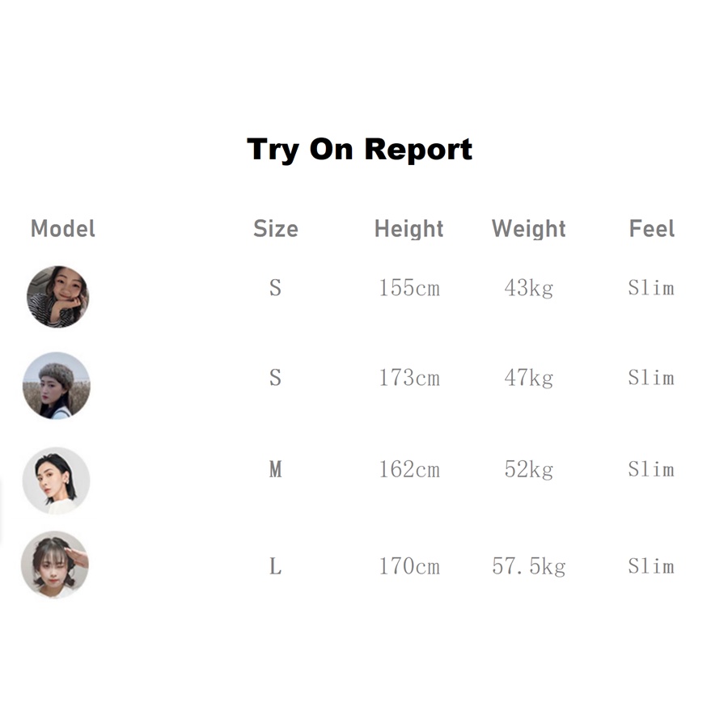
Task: Click the 47kg weight value
Action: (528, 378)
